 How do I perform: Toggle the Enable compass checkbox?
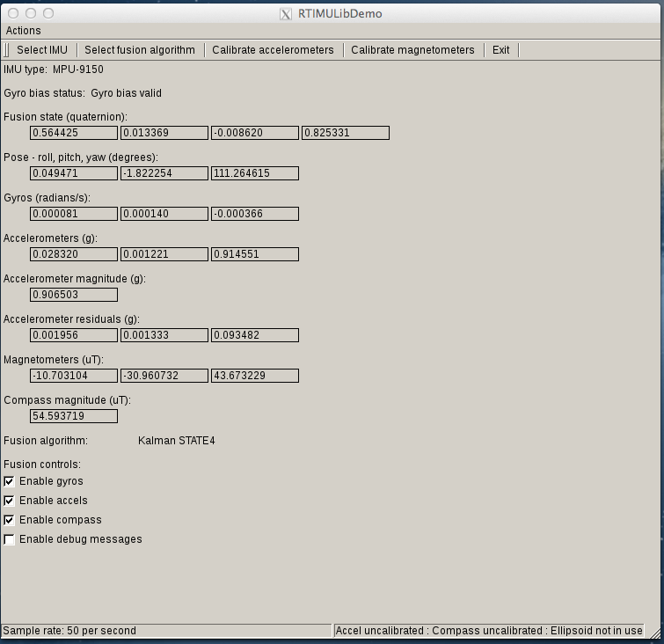tap(10, 520)
